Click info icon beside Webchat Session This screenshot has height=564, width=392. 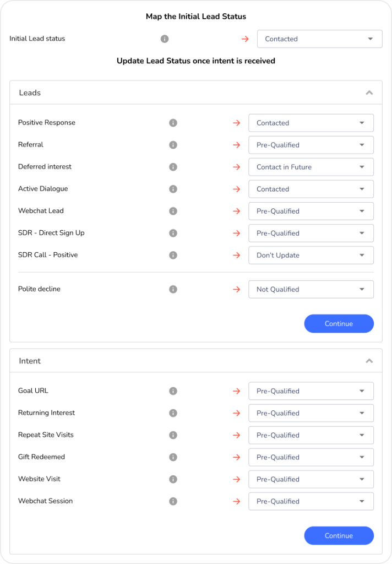[173, 501]
